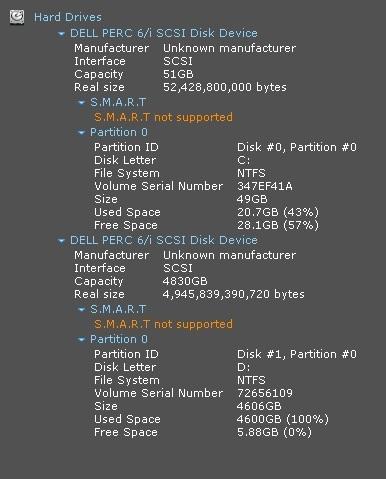
Task: Click the second S.M.A.R.T not supported message
Action: coord(163,324)
